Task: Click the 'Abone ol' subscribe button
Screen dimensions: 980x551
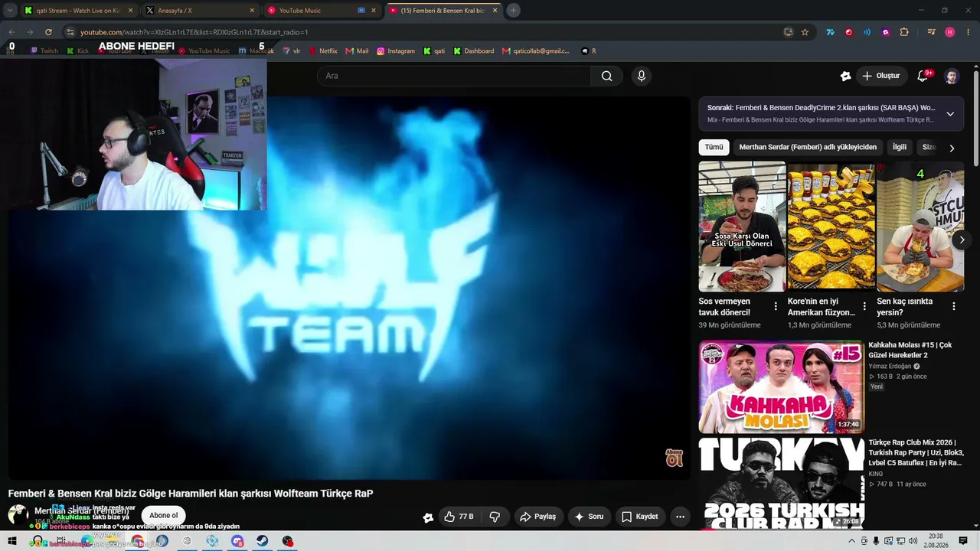Action: point(163,516)
